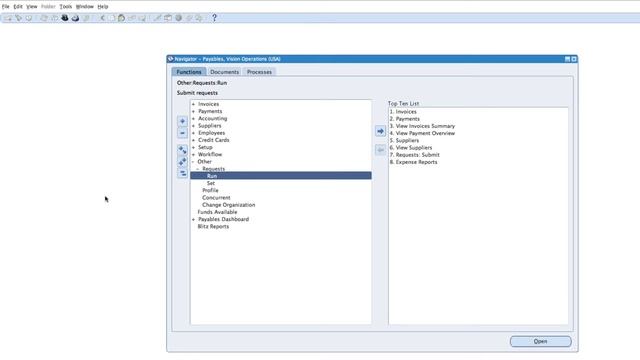Click the Edit Field pencil icon

click(x=158, y=18)
